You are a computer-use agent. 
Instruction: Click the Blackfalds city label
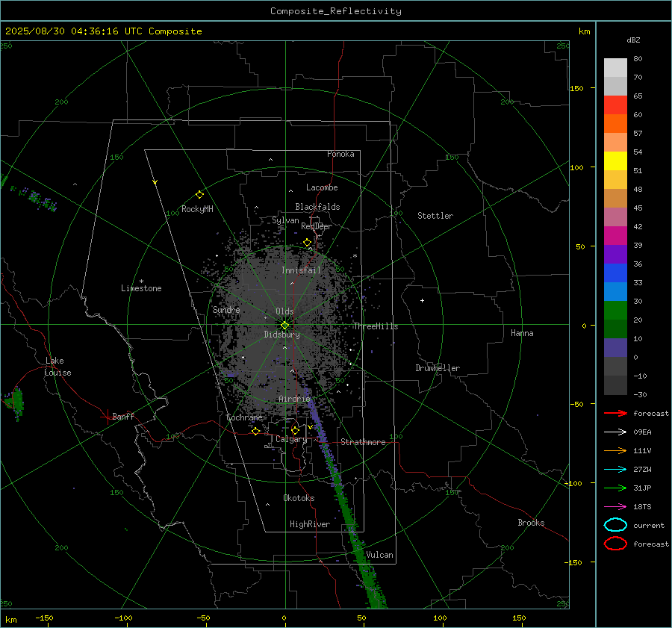(x=317, y=207)
